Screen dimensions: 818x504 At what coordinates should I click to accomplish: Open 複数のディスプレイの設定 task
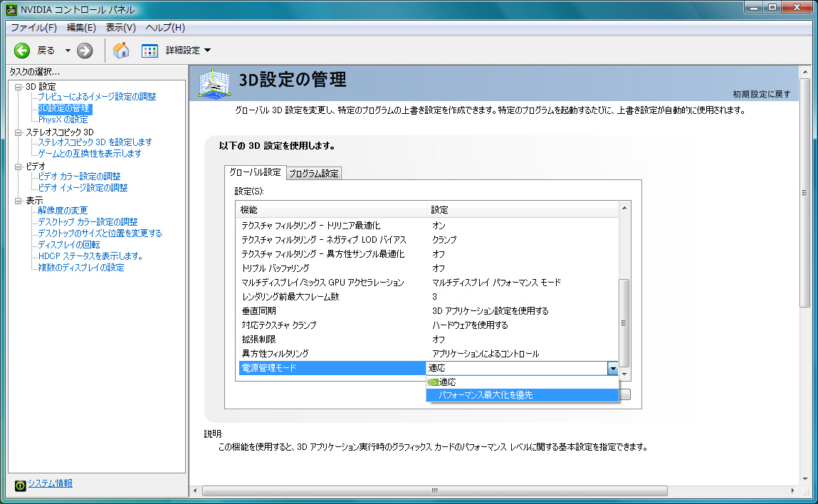point(81,268)
